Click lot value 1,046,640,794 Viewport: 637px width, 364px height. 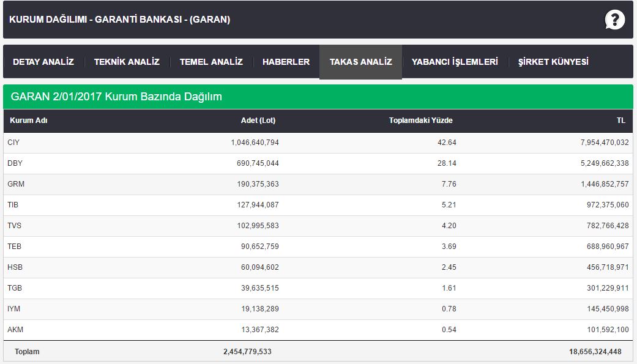pos(255,143)
